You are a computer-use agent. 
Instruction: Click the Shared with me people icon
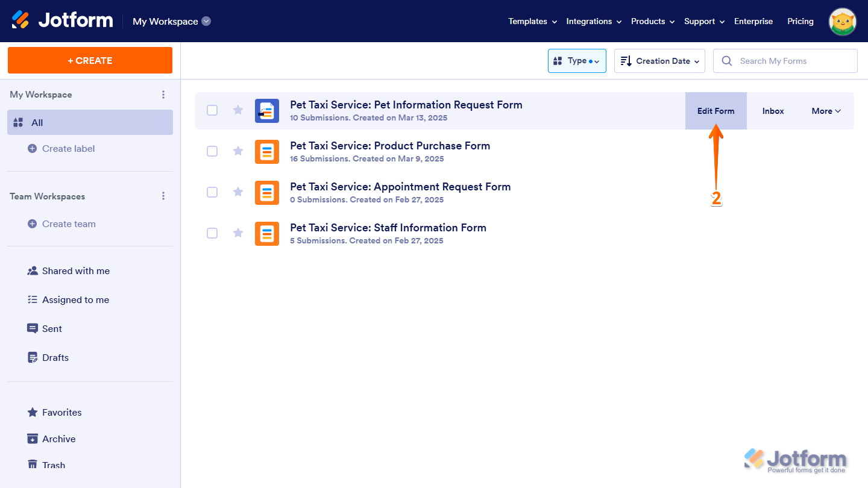click(x=33, y=271)
